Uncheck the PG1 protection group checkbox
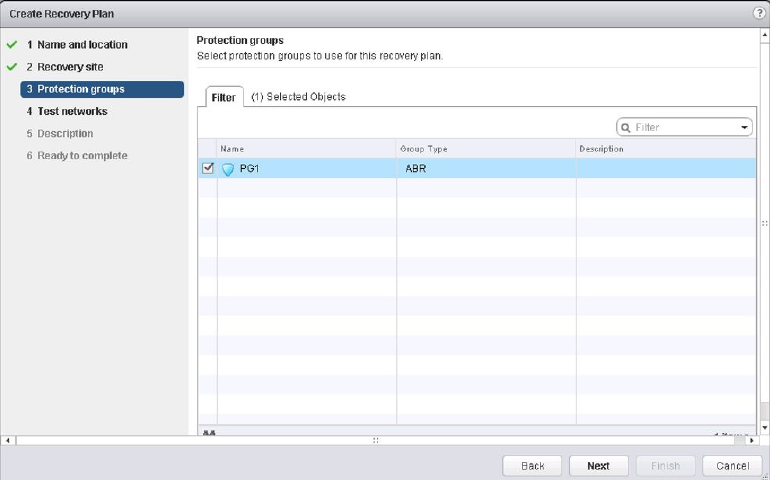Screen dimensions: 770x480 tap(208, 168)
